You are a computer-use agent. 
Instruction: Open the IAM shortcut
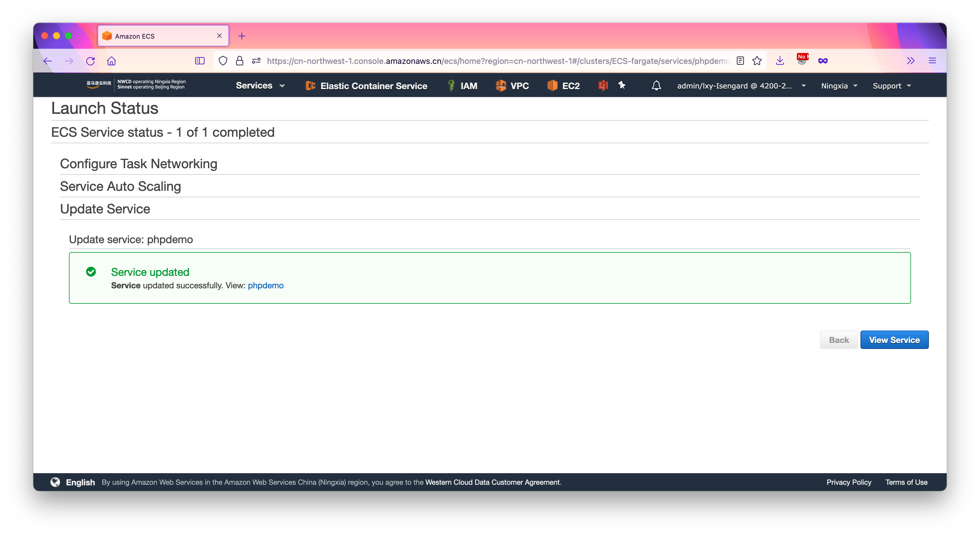[x=462, y=86]
